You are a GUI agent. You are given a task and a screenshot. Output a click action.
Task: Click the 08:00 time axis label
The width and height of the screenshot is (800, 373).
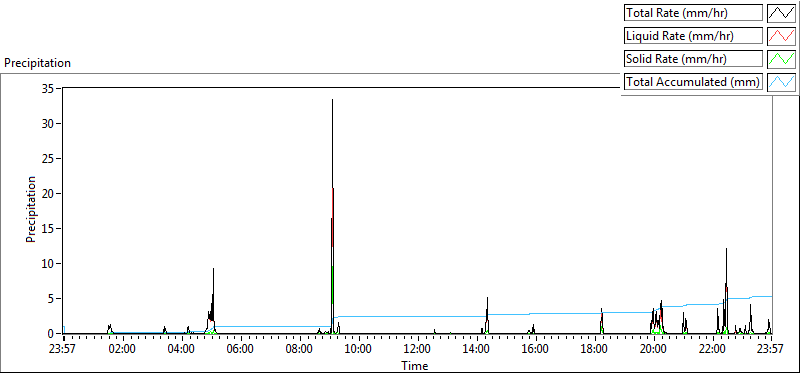point(299,350)
